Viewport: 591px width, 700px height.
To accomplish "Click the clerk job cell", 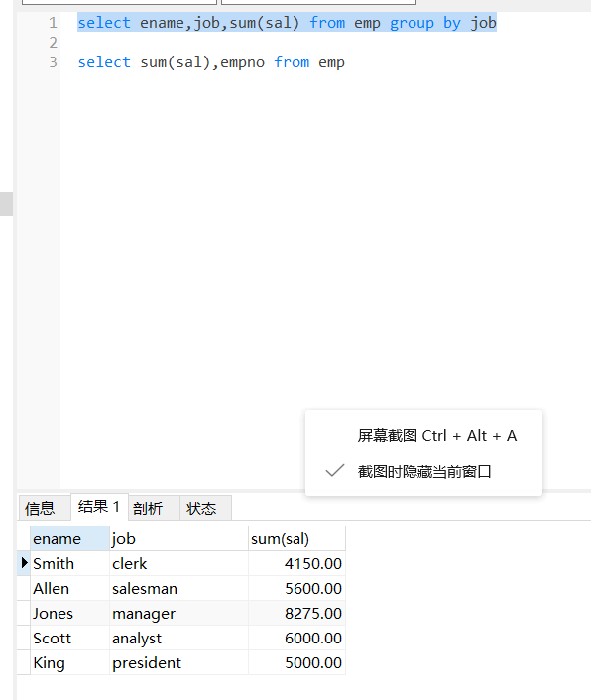I will click(178, 564).
